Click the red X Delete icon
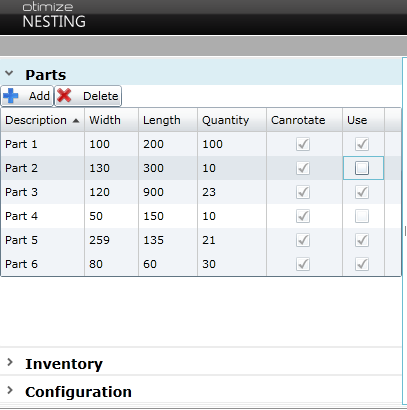Screen dimensions: 407x410 point(64,96)
